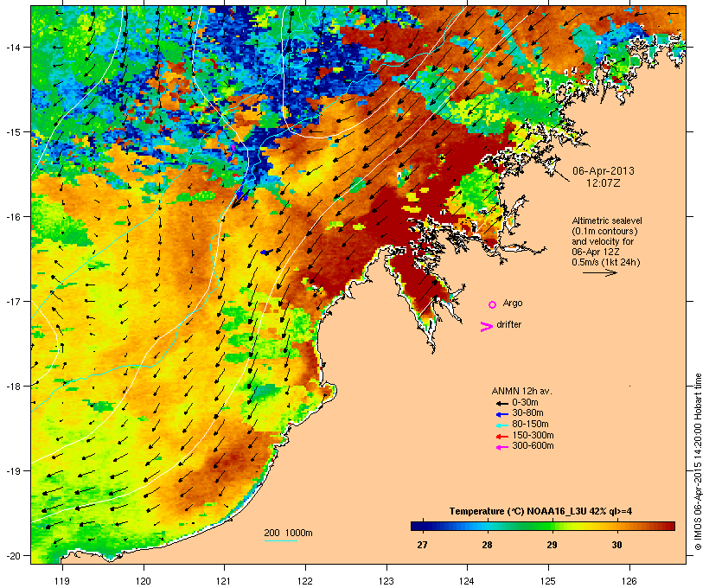
Task: Click the 150-300m depth label
Action: click(x=533, y=436)
